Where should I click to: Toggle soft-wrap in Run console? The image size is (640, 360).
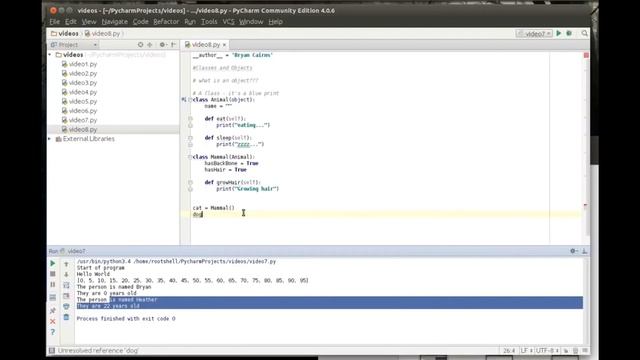[67, 285]
